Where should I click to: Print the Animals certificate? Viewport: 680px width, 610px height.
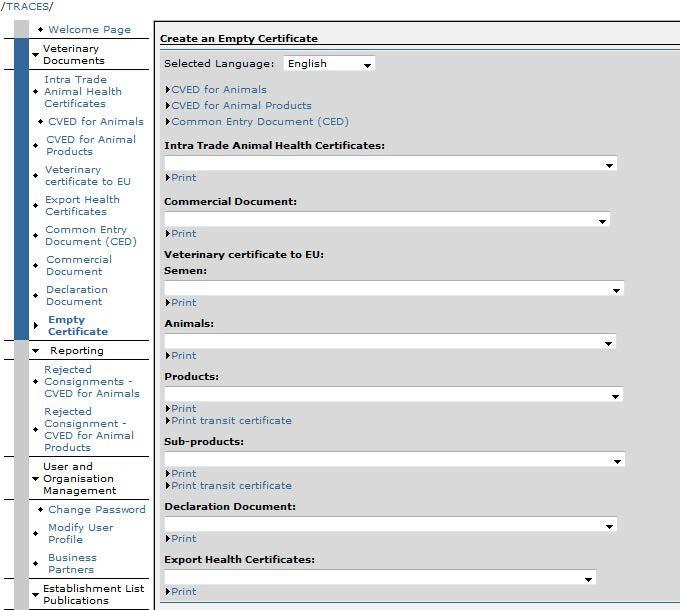(x=183, y=356)
